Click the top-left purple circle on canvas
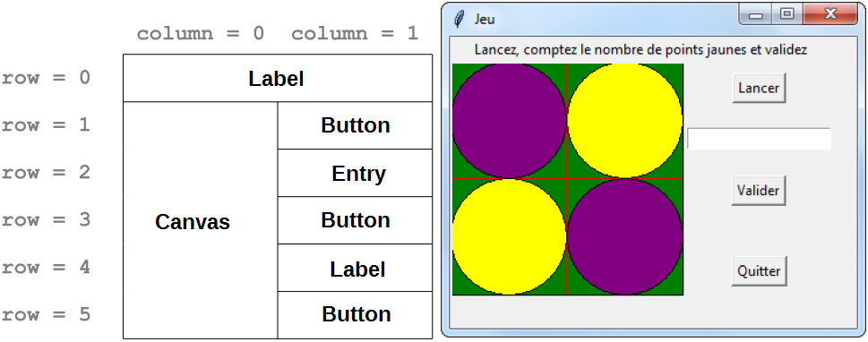Screen dimensions: 868x342 (x=510, y=121)
